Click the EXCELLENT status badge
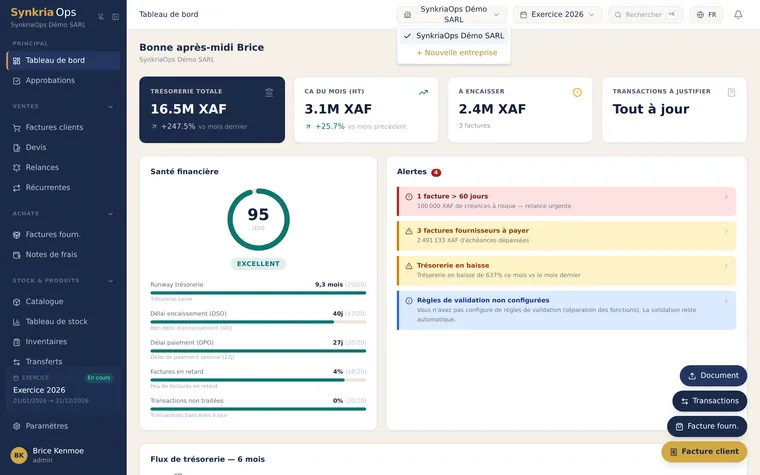 tap(258, 264)
